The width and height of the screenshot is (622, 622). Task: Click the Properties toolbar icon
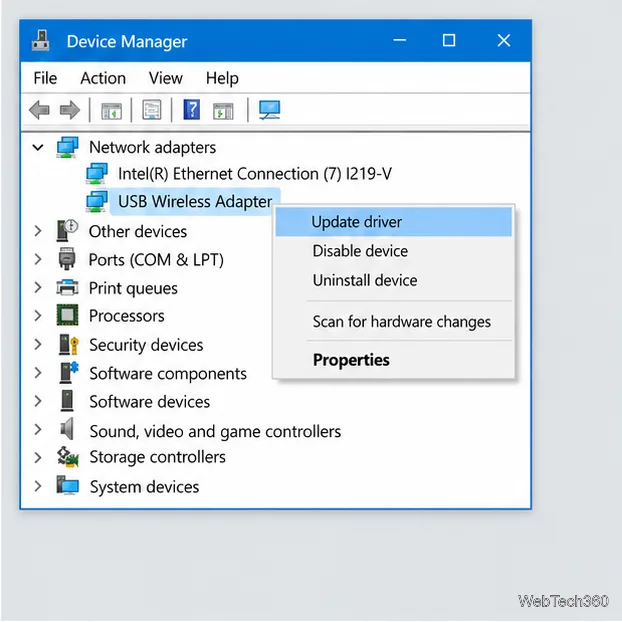152,110
